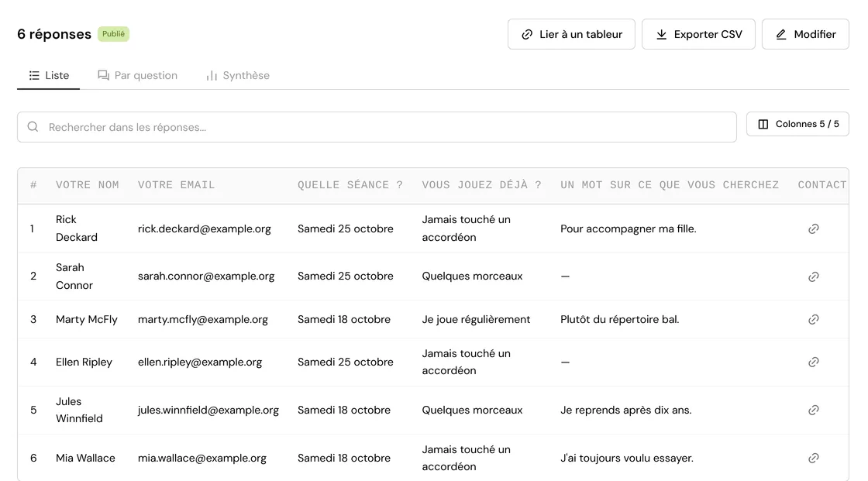Click rick.deckard@example.org email cell

[x=205, y=228]
